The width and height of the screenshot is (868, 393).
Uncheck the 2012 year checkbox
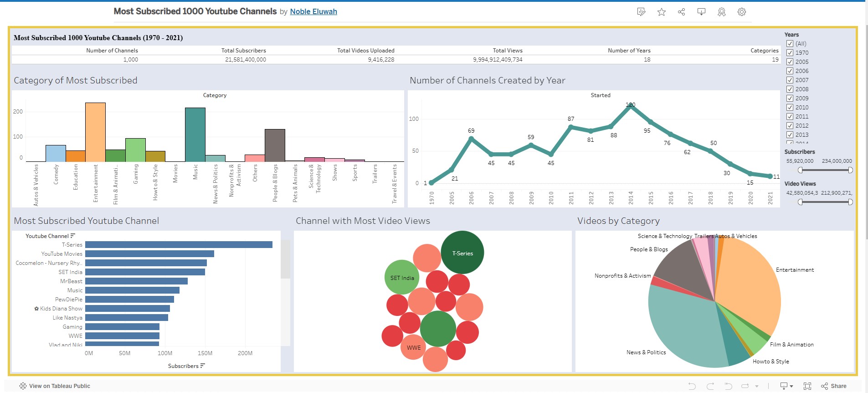pos(790,126)
